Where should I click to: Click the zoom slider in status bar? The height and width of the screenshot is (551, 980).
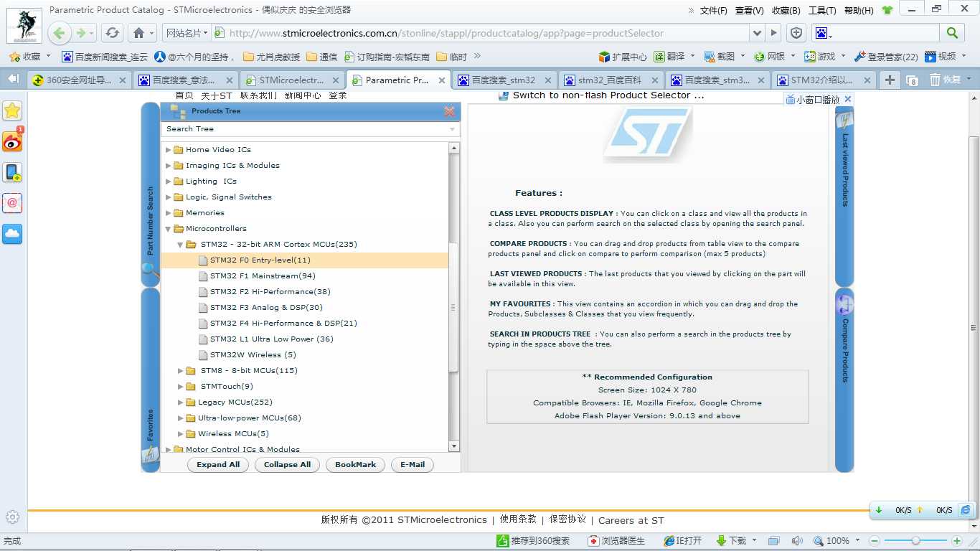(x=915, y=541)
